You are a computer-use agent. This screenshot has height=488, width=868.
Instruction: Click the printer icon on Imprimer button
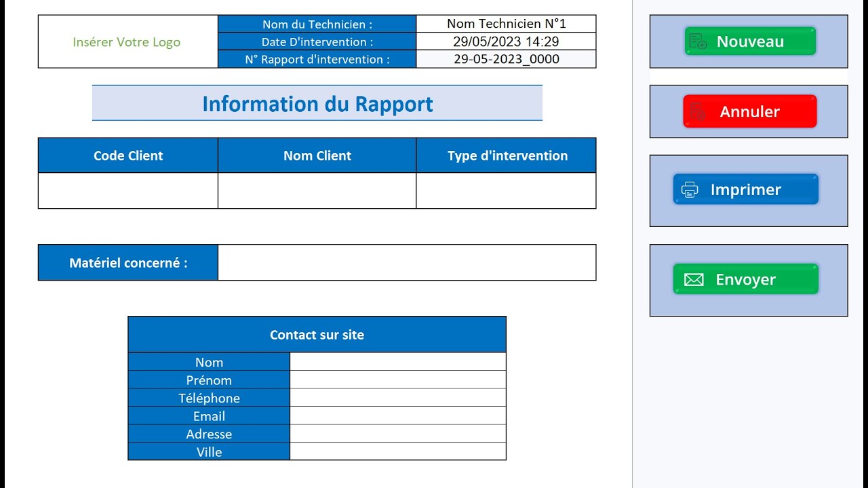point(690,190)
